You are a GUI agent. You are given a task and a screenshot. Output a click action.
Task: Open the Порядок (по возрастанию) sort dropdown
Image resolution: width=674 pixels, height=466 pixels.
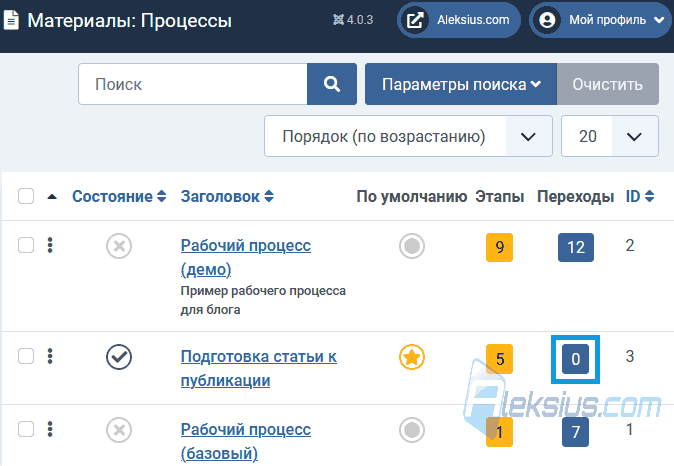coord(408,136)
